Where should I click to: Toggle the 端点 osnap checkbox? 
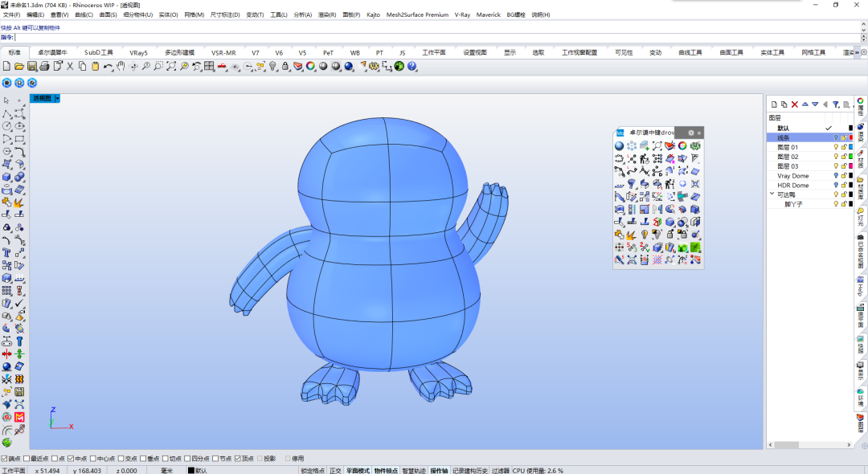(4, 459)
